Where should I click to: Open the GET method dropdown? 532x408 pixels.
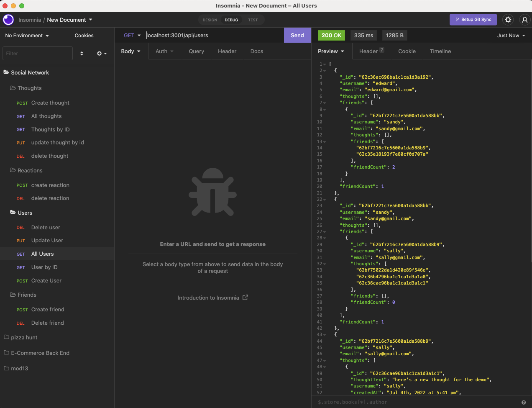point(132,36)
